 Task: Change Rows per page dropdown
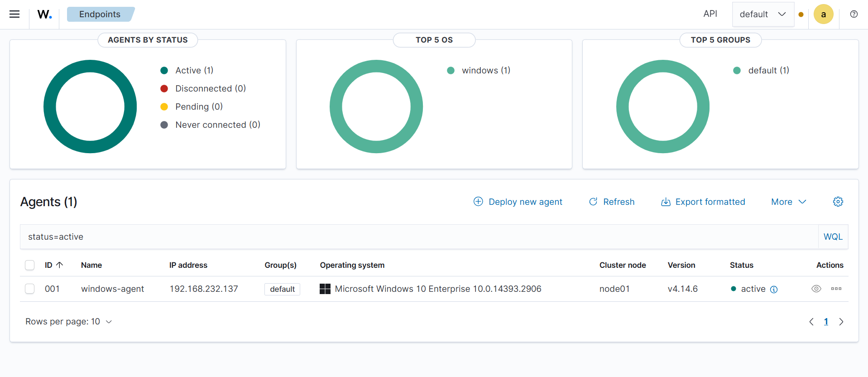(68, 321)
